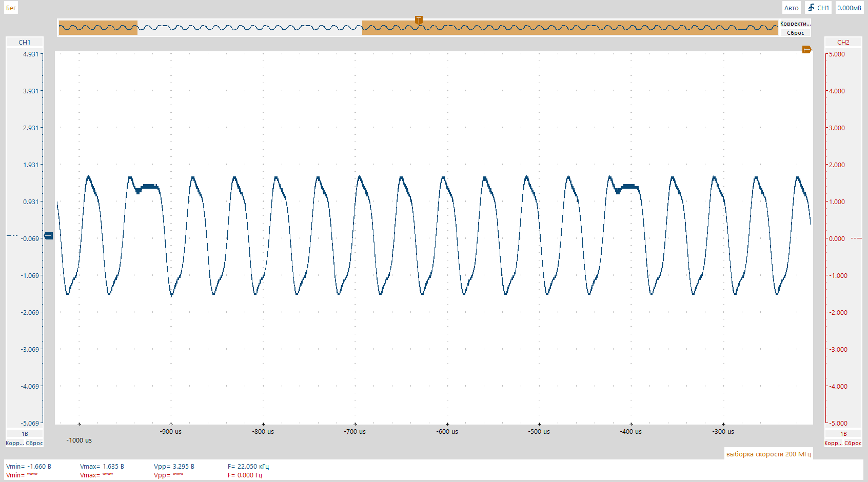Open the Авто trigger mode selector
The image size is (868, 482).
pyautogui.click(x=791, y=8)
